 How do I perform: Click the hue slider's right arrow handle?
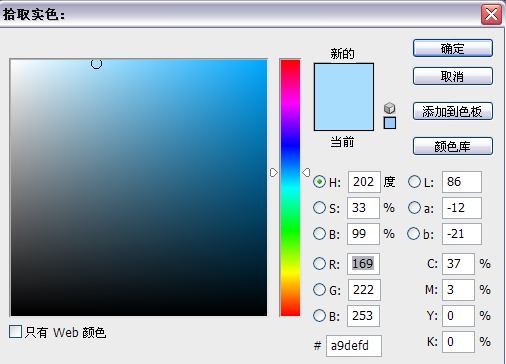tap(306, 172)
